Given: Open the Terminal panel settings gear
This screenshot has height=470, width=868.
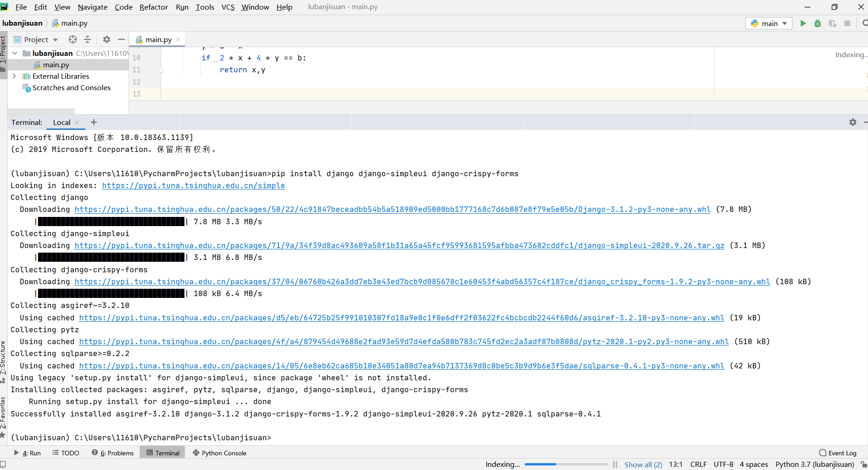Looking at the screenshot, I should pyautogui.click(x=853, y=122).
